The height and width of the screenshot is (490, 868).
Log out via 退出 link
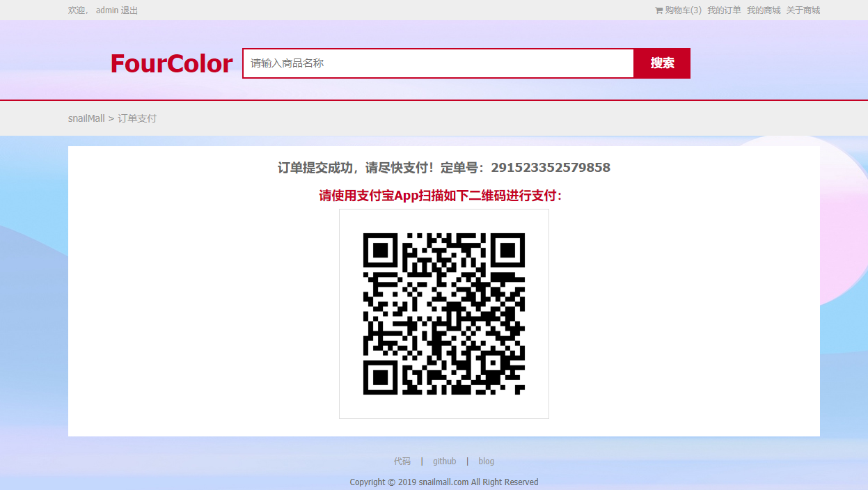pos(129,10)
